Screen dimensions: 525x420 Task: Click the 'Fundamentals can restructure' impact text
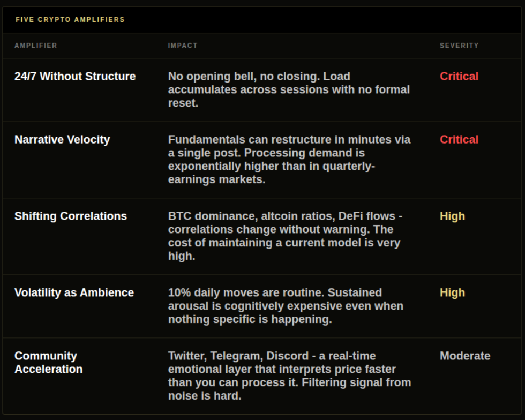coord(289,160)
